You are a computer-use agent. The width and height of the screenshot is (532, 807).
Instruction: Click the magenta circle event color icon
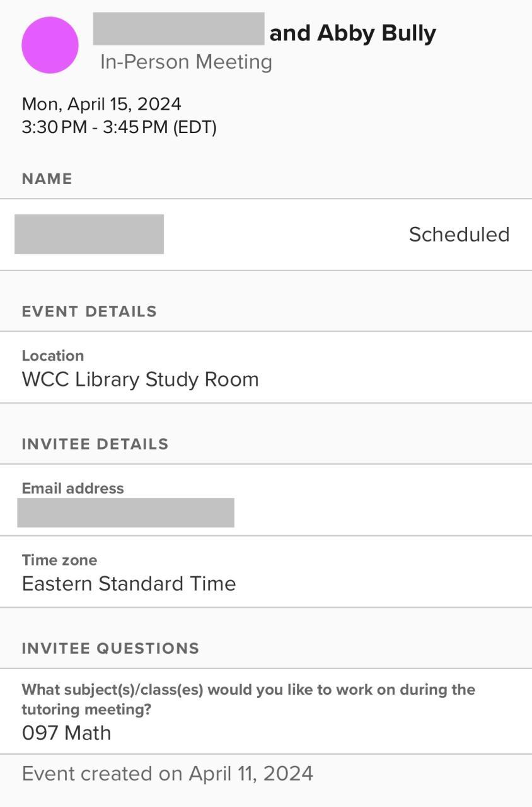point(50,45)
